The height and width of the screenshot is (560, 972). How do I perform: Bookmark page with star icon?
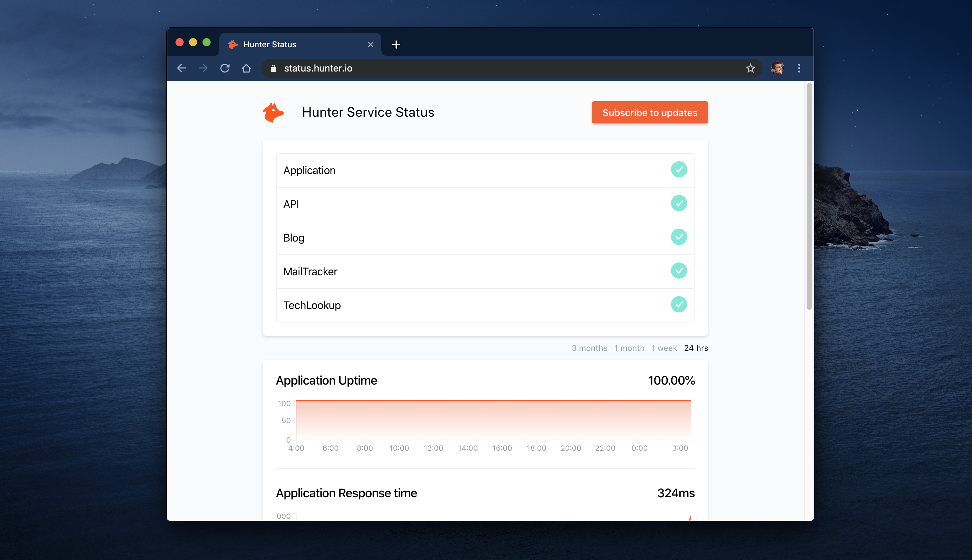750,68
